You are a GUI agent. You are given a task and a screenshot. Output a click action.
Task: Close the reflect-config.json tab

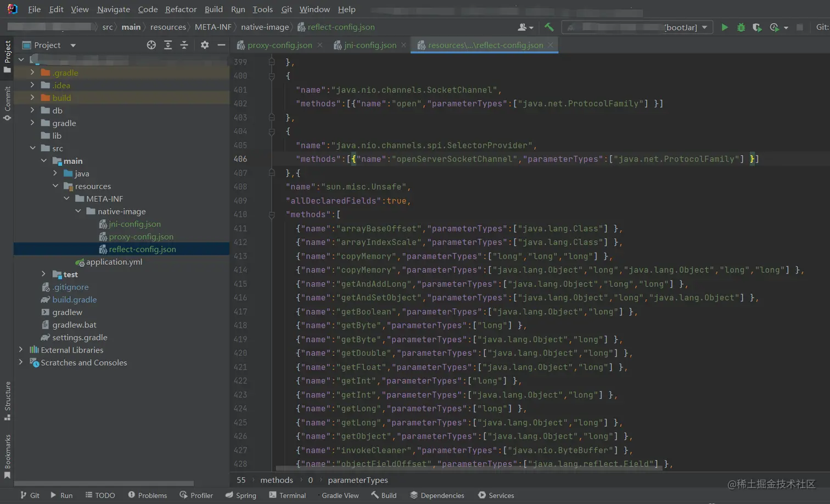(550, 45)
